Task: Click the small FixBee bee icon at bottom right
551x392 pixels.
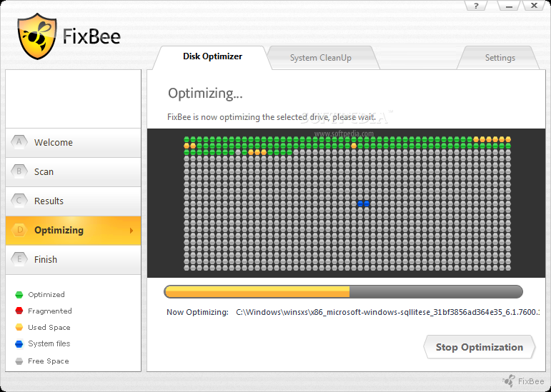Action: point(509,381)
